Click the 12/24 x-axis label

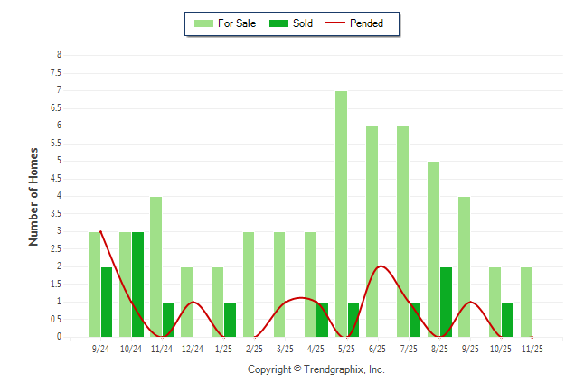[192, 349]
